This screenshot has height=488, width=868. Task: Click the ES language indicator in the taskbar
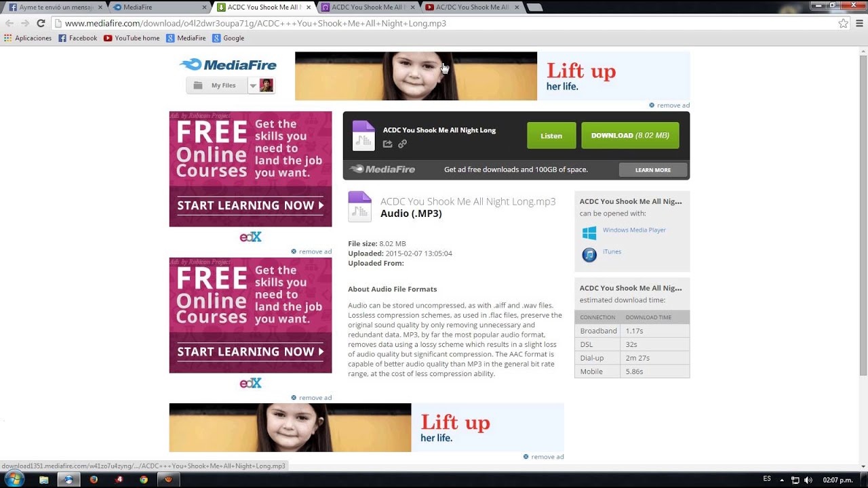767,479
